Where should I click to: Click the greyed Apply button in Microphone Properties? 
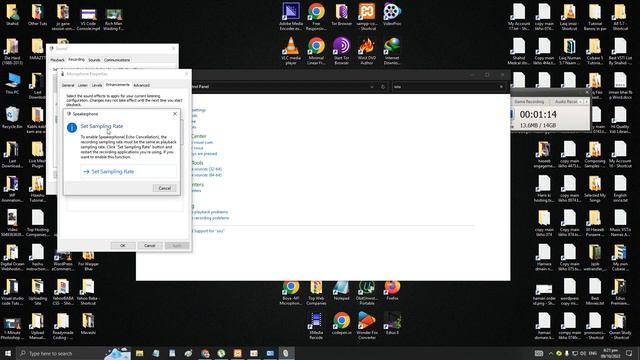[177, 245]
